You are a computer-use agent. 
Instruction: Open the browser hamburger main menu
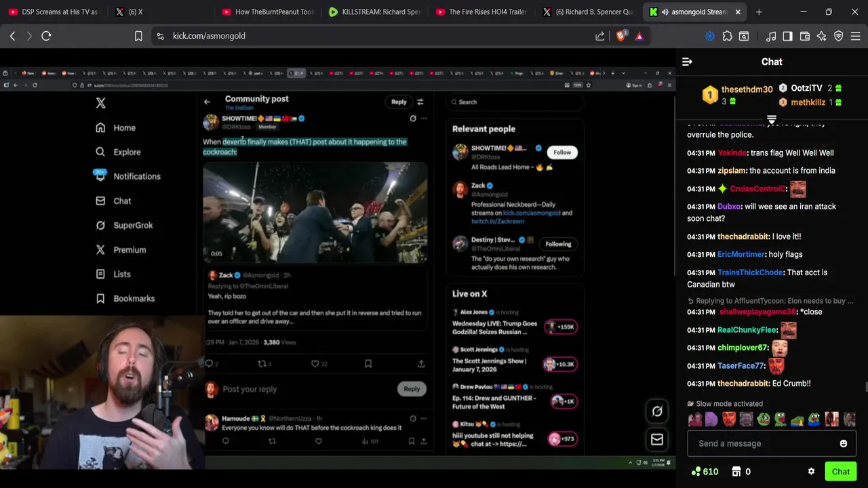tap(855, 36)
